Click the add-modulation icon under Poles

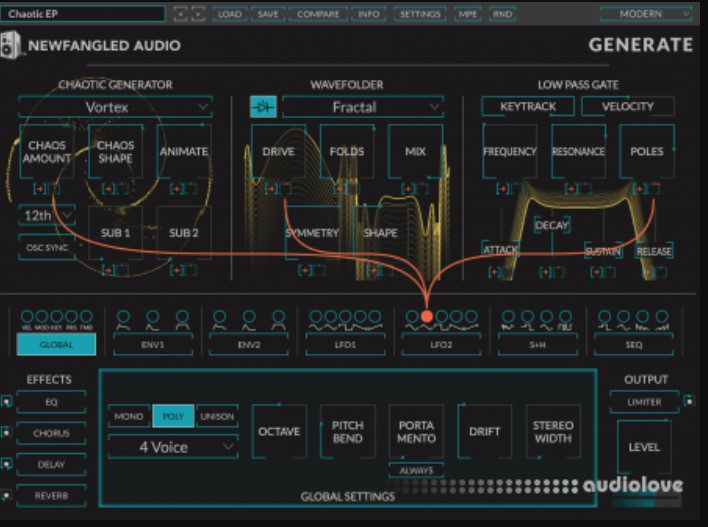click(640, 189)
